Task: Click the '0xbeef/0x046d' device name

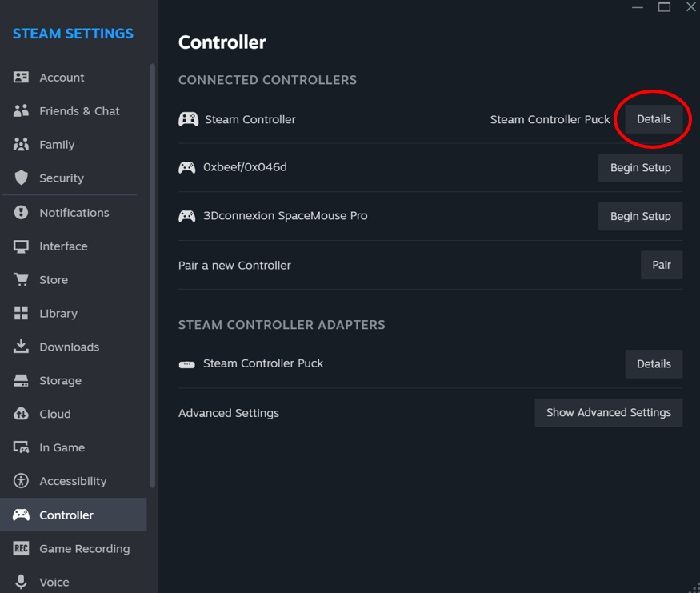Action: point(245,167)
